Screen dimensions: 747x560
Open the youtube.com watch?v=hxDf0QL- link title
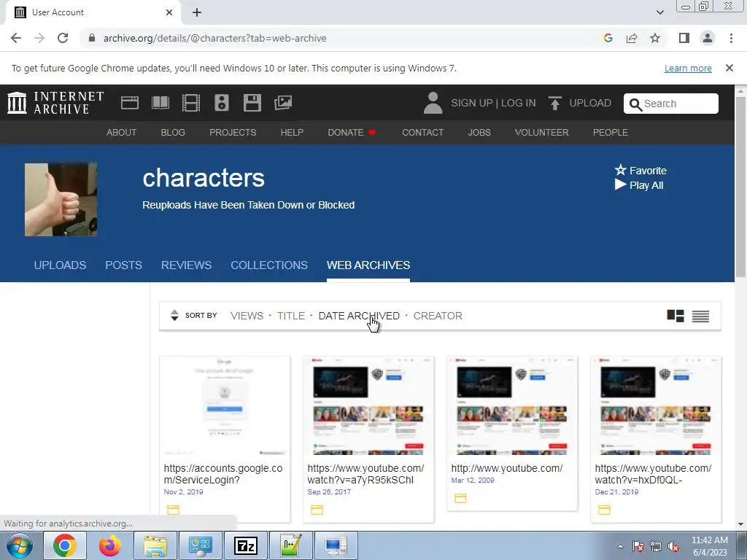[653, 474]
